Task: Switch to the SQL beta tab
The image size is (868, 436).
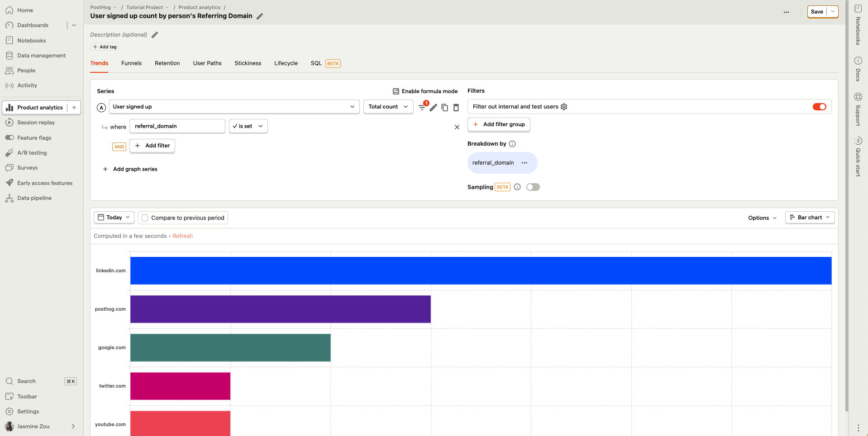Action: (325, 63)
